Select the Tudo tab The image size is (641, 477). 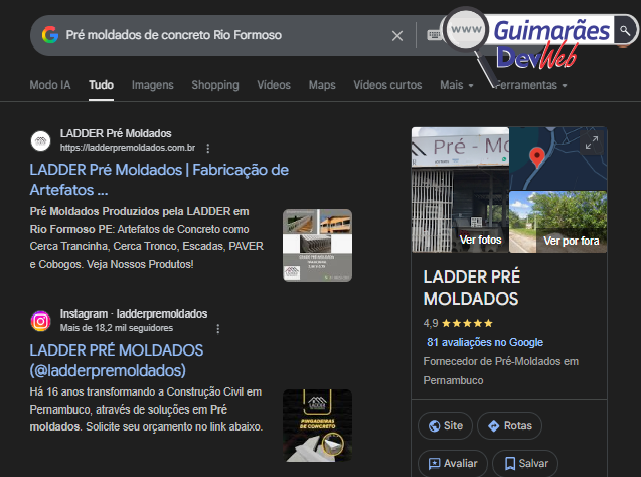point(101,85)
